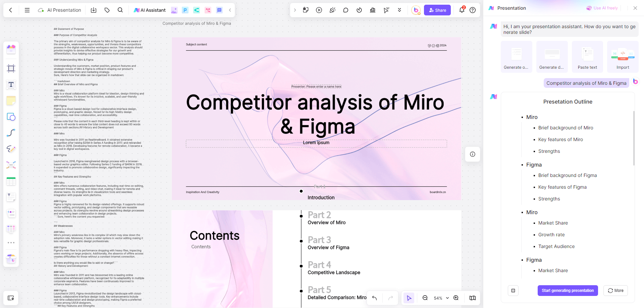Click the user avatar in top bar
644x308 pixels.
[416, 10]
